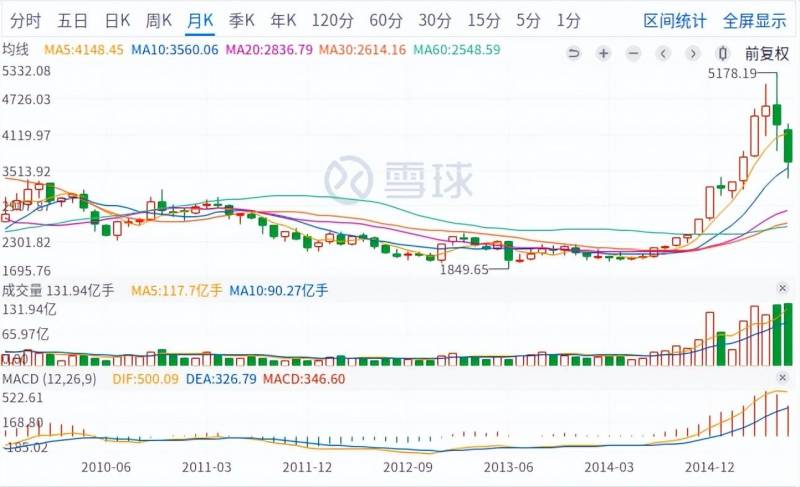The height and width of the screenshot is (487, 800).
Task: Switch to the 120分 tab
Action: [x=333, y=21]
